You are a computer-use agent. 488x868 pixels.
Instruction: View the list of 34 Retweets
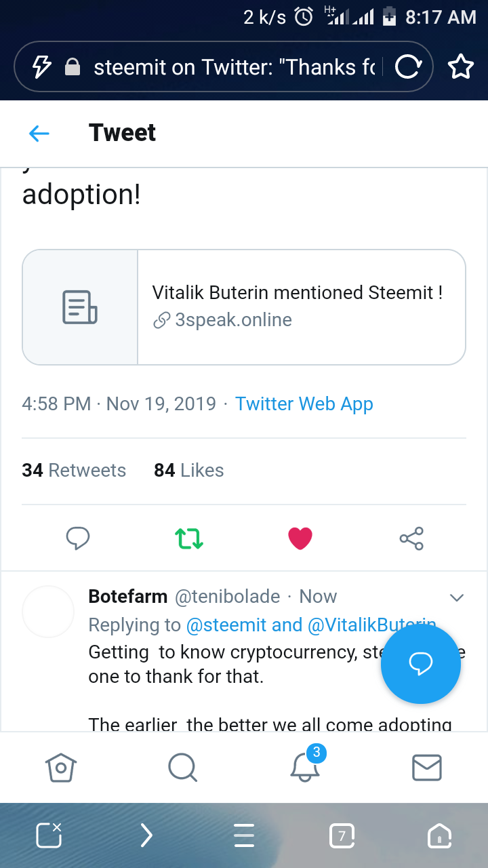(x=74, y=471)
